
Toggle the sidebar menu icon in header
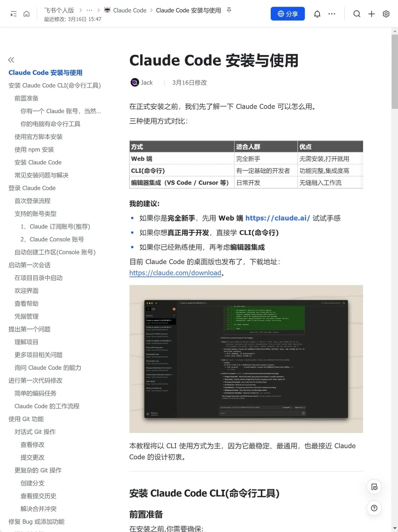click(14, 14)
